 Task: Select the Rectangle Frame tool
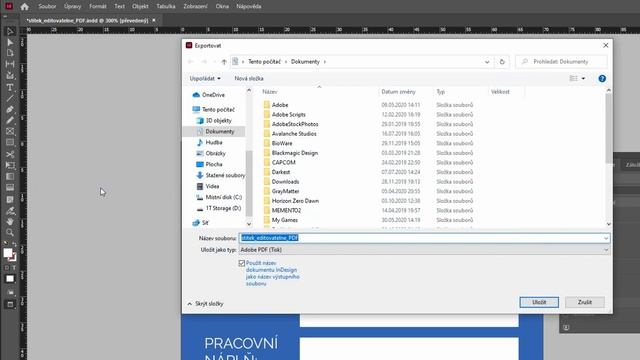pos(10,131)
